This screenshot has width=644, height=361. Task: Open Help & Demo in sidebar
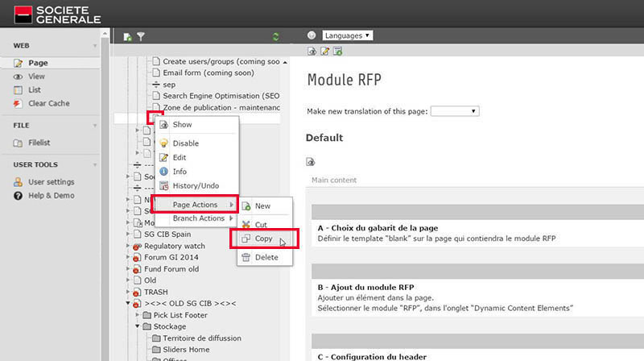tap(50, 195)
